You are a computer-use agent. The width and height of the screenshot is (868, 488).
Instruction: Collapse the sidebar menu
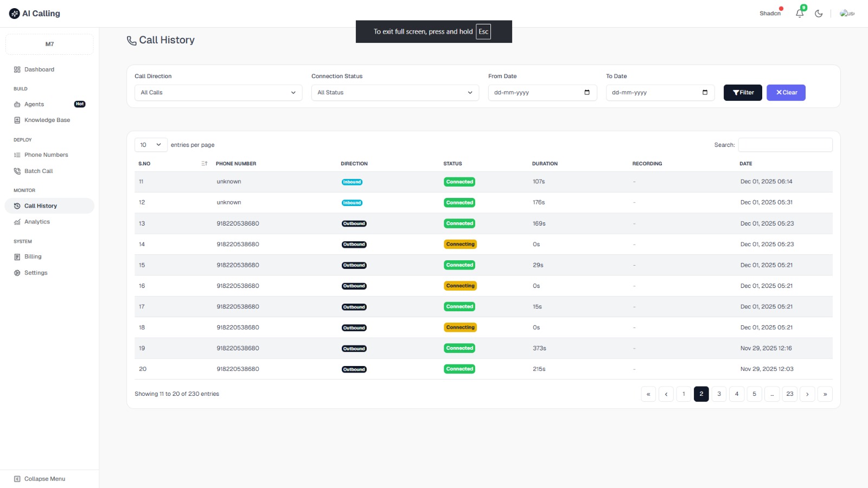[40, 479]
